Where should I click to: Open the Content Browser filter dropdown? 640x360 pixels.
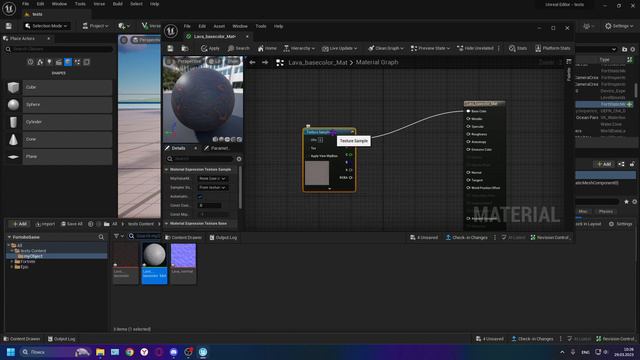coord(119,236)
